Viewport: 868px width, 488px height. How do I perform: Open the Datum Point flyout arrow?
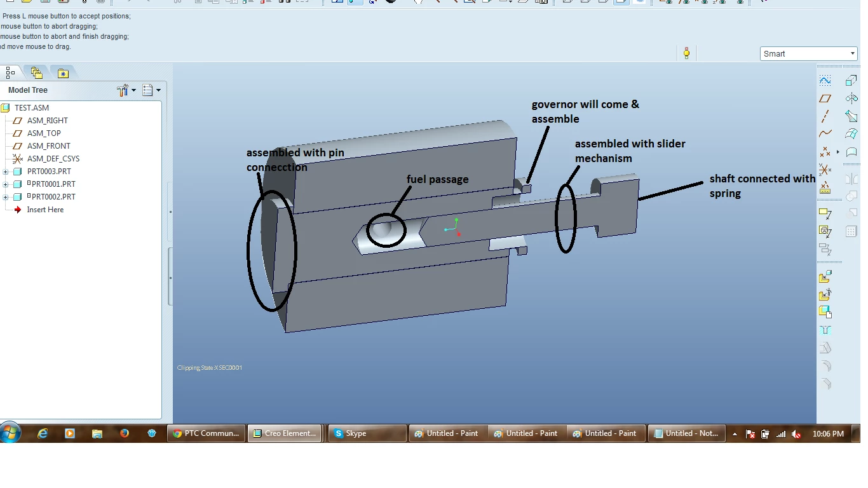point(838,152)
